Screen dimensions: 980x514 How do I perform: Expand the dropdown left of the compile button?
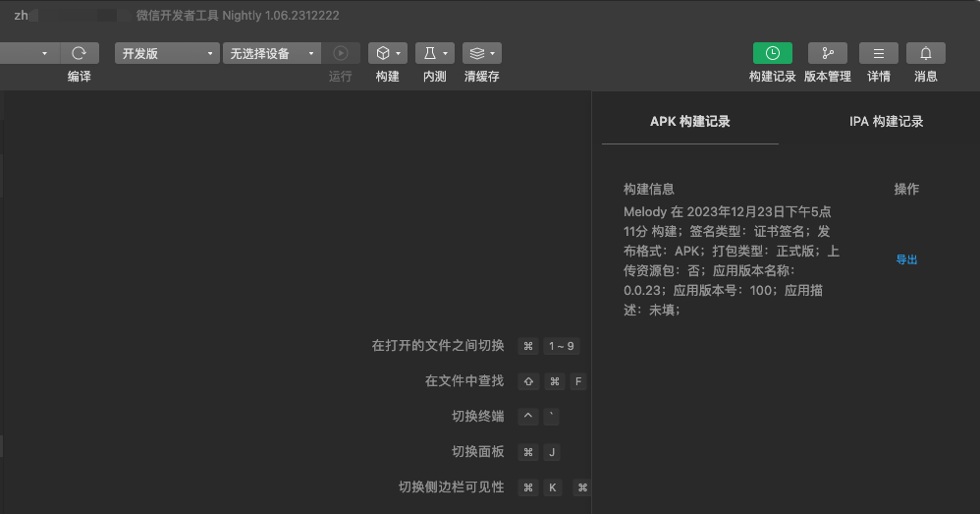point(29,53)
